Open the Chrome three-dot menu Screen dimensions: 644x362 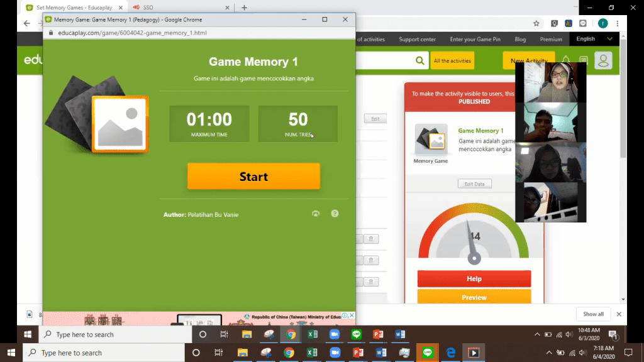point(619,23)
